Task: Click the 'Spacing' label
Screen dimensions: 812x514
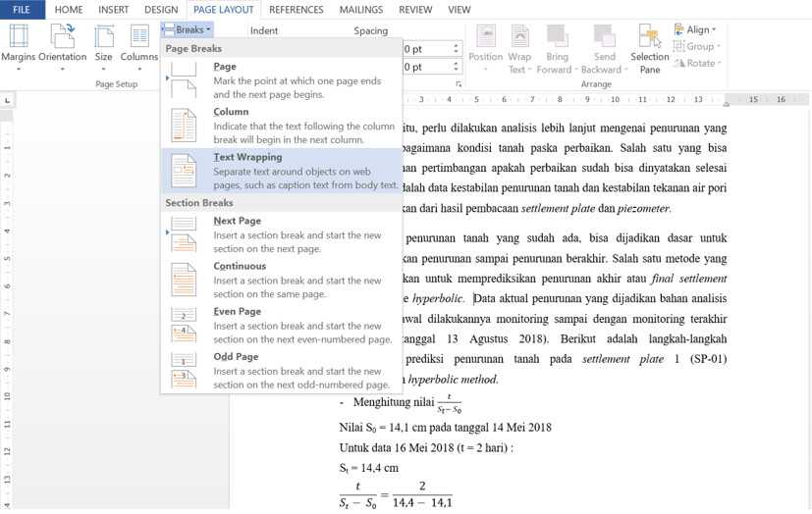Action: tap(371, 31)
